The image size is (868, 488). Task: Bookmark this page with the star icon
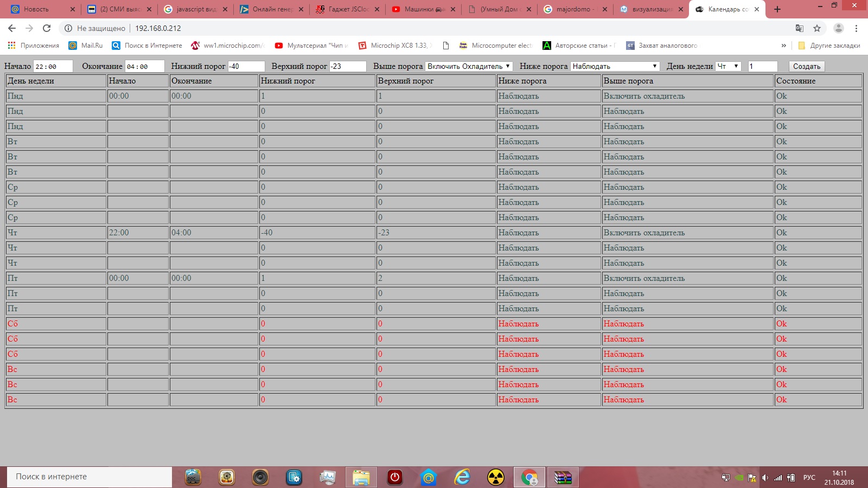pyautogui.click(x=817, y=28)
